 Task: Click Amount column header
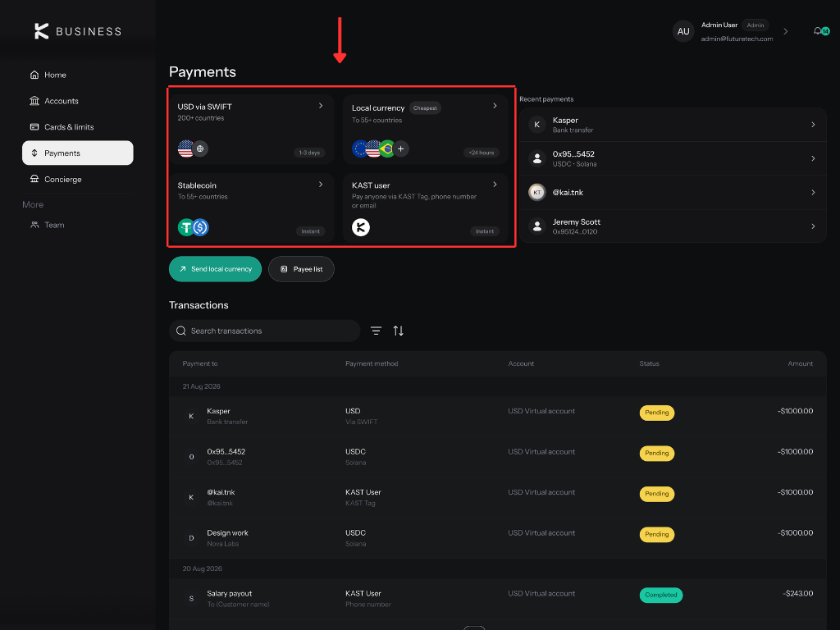tap(801, 363)
